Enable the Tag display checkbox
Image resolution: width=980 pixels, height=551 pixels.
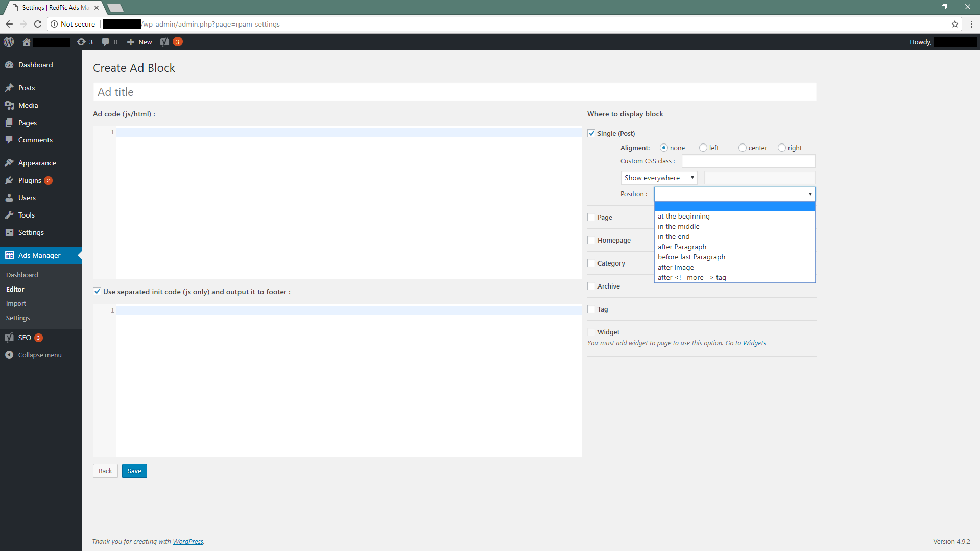(591, 309)
